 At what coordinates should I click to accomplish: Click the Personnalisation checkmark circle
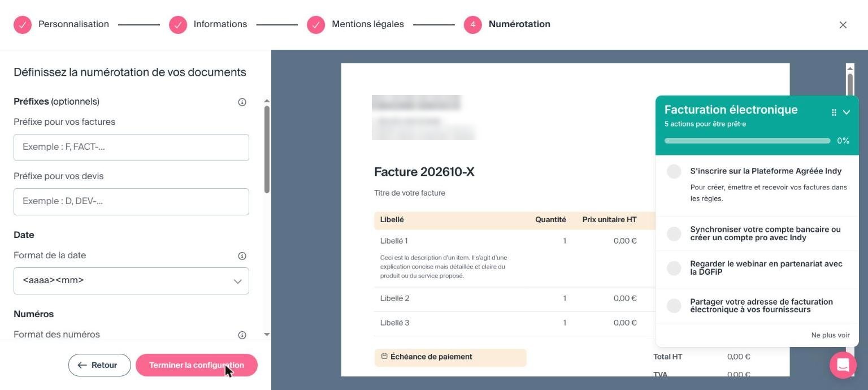(x=23, y=25)
